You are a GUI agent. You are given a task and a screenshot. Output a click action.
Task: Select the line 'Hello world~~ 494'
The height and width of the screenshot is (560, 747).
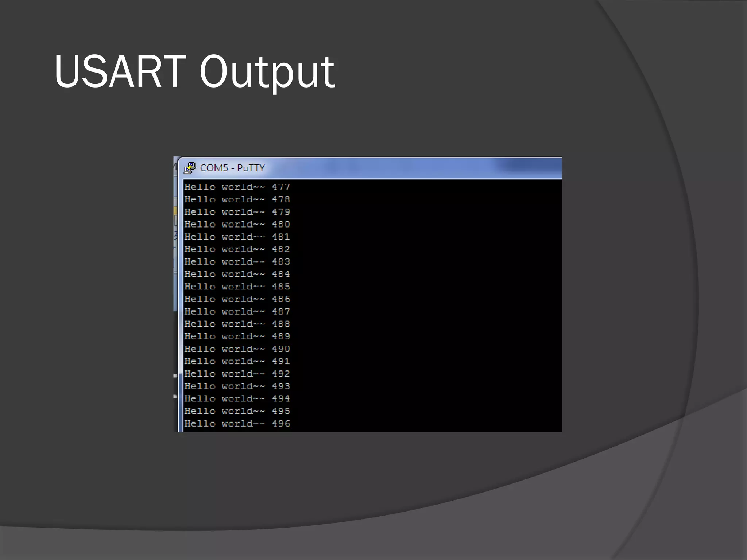pos(237,398)
